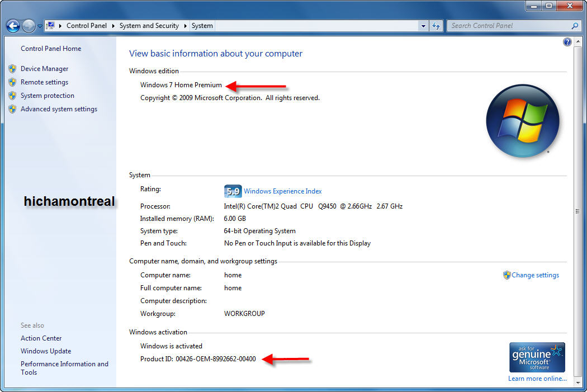Open the recent pages dropdown arrow
587x392 pixels.
coord(40,26)
